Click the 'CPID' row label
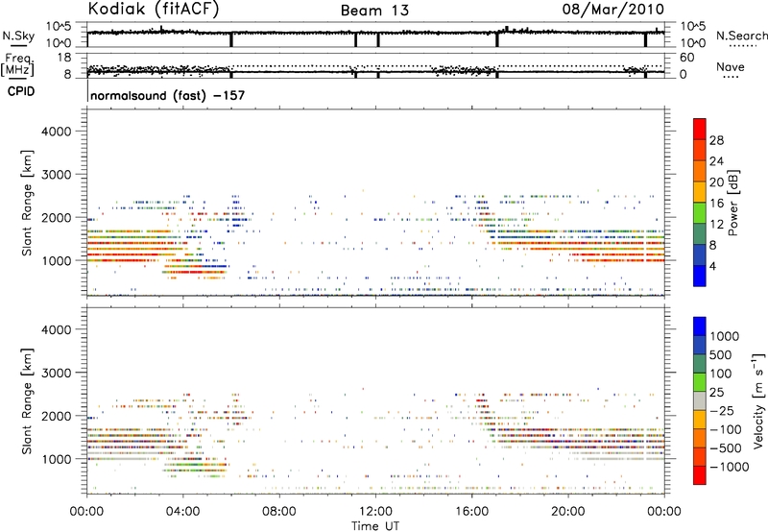Screen dimensions: 768x532 [21, 91]
